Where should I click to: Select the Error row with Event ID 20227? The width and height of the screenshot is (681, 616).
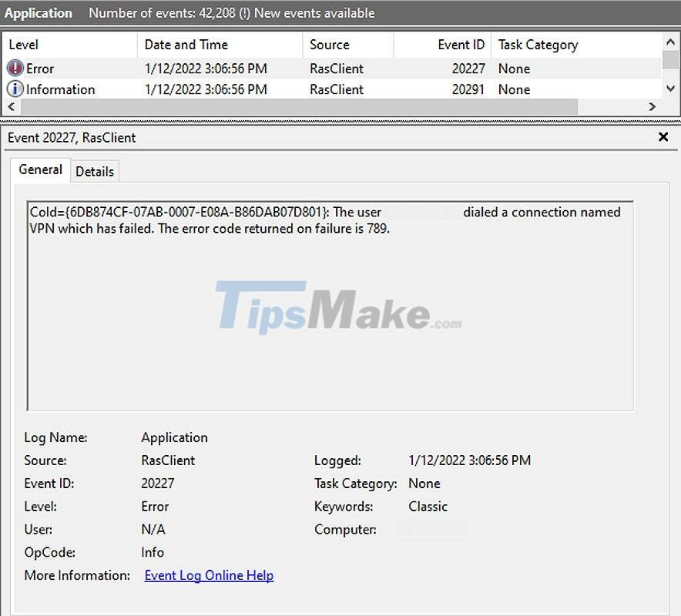[333, 69]
